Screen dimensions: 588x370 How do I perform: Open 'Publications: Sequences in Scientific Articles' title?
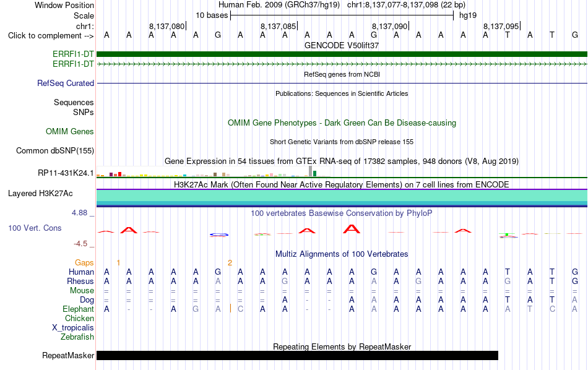tap(342, 93)
